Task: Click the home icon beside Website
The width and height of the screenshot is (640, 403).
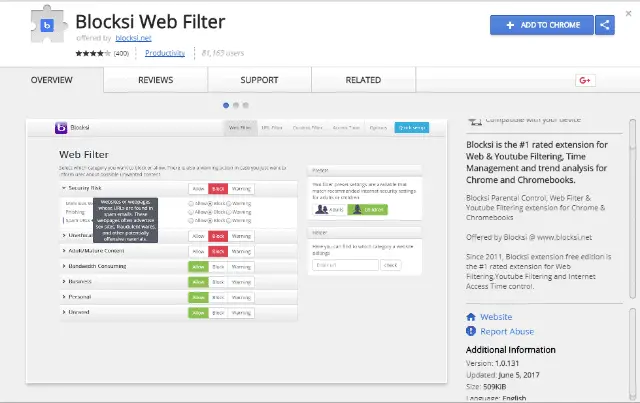Action: pyautogui.click(x=471, y=317)
